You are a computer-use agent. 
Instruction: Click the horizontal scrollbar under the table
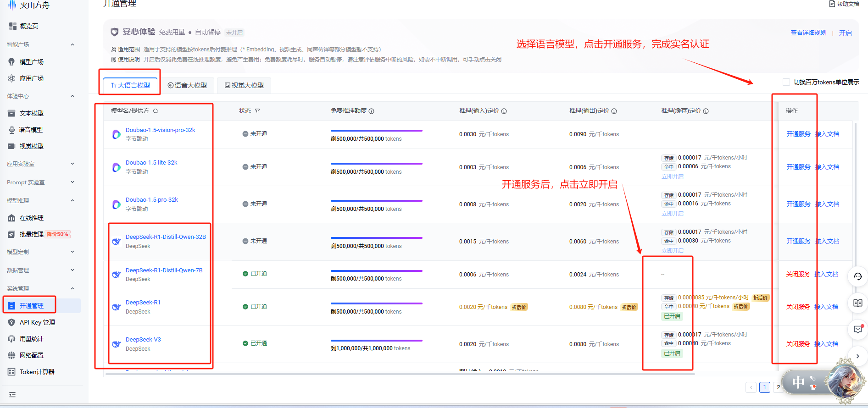pyautogui.click(x=400, y=374)
